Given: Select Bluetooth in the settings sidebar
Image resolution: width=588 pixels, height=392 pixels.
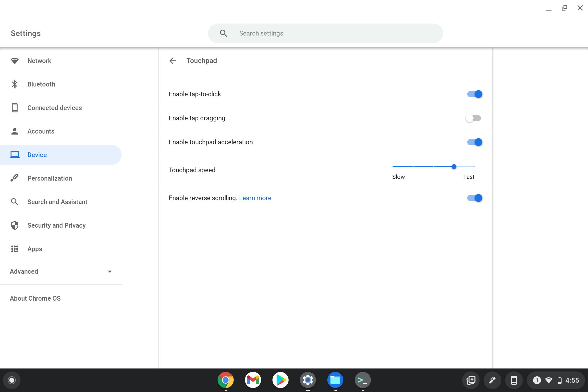Looking at the screenshot, I should click(41, 84).
